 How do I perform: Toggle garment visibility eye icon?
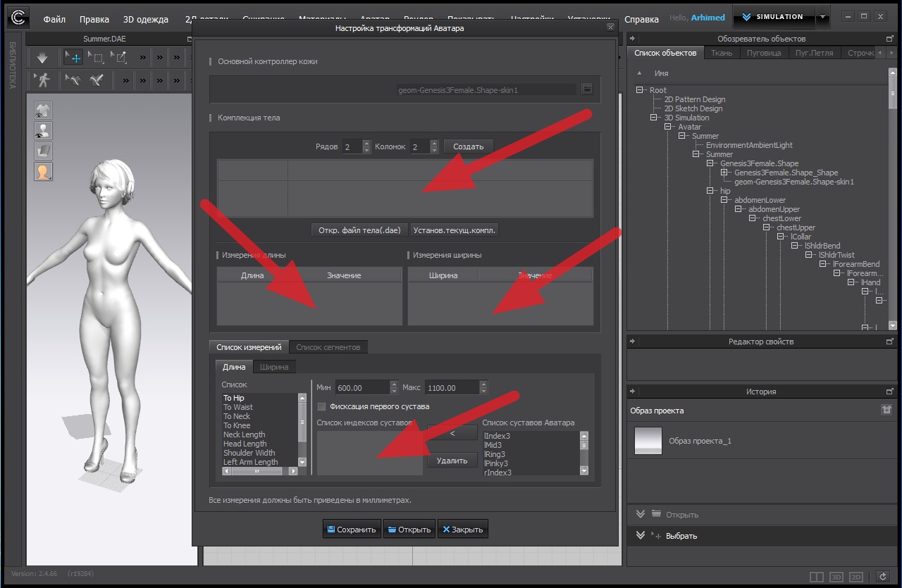43,110
